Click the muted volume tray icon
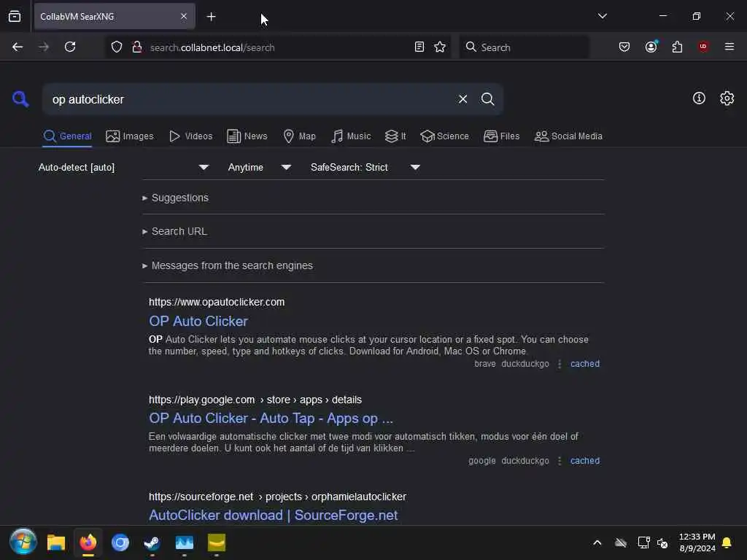 (x=662, y=542)
